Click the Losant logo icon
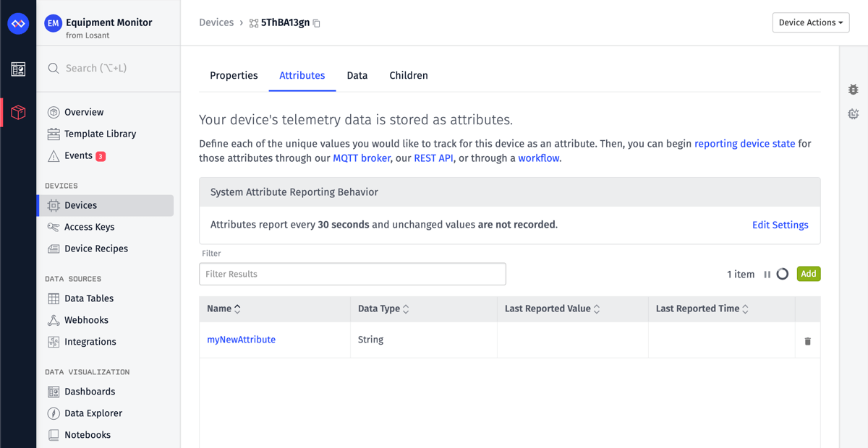 point(18,24)
